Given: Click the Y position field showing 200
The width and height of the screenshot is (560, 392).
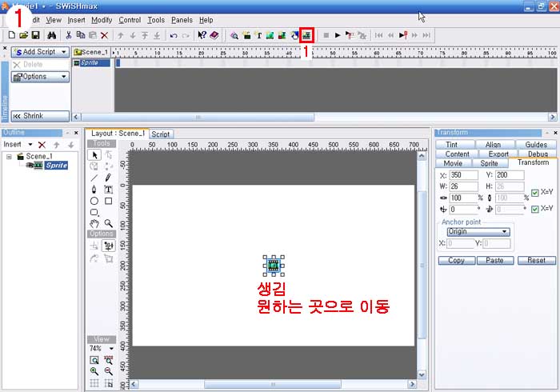Looking at the screenshot, I should pyautogui.click(x=510, y=175).
